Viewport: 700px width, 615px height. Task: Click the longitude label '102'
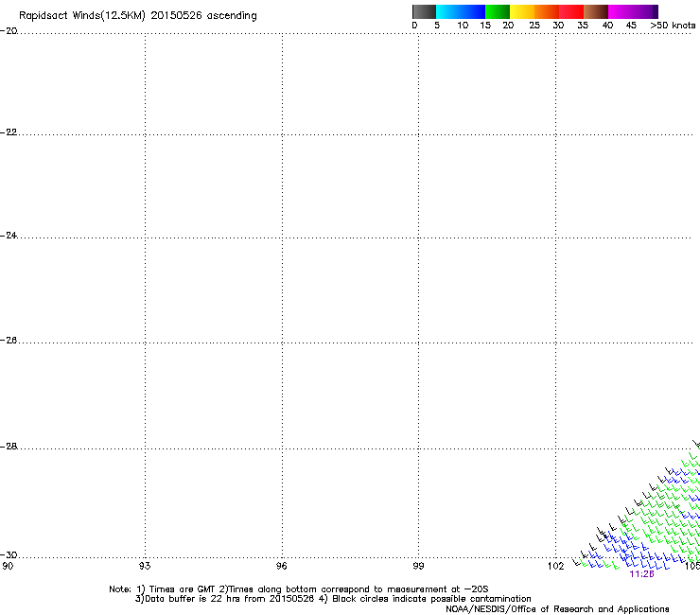pyautogui.click(x=556, y=566)
